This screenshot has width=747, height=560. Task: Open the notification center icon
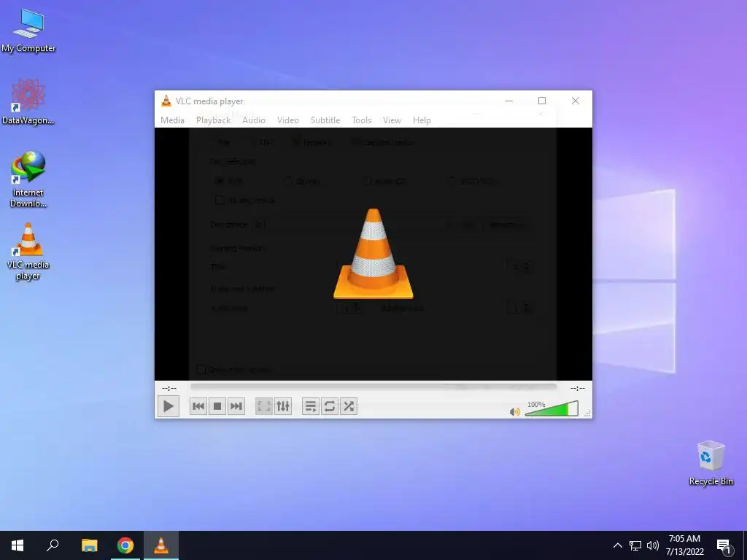[x=724, y=545]
